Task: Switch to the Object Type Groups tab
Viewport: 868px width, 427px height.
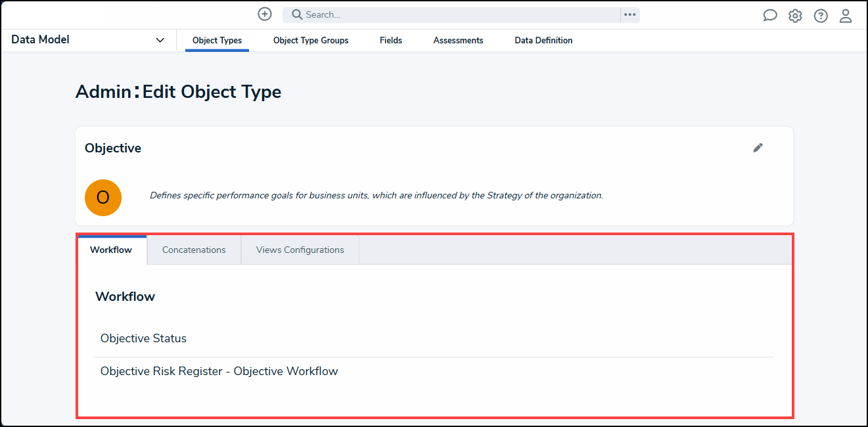Action: coord(310,40)
